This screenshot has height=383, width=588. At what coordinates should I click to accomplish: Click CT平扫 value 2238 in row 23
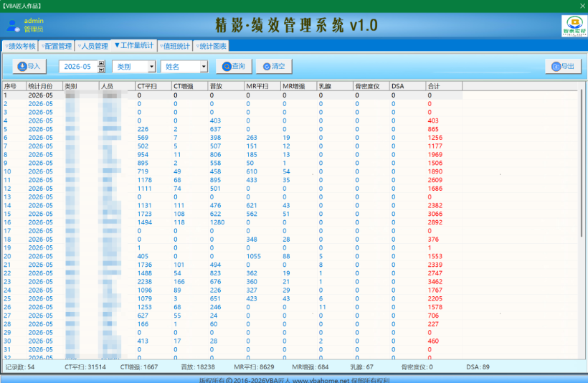[x=144, y=282]
